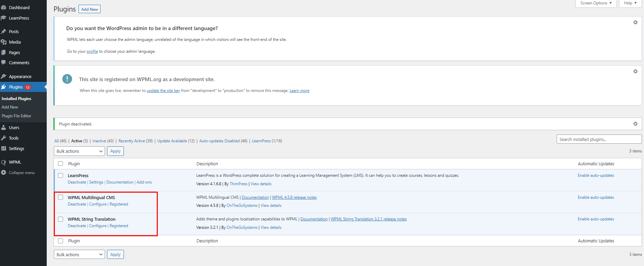Click the Users person icon

pyautogui.click(x=4, y=127)
